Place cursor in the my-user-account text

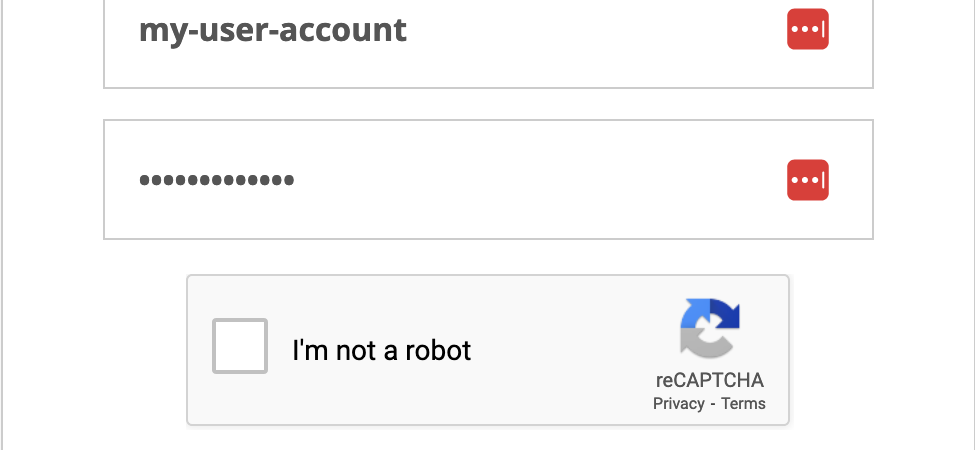[272, 30]
